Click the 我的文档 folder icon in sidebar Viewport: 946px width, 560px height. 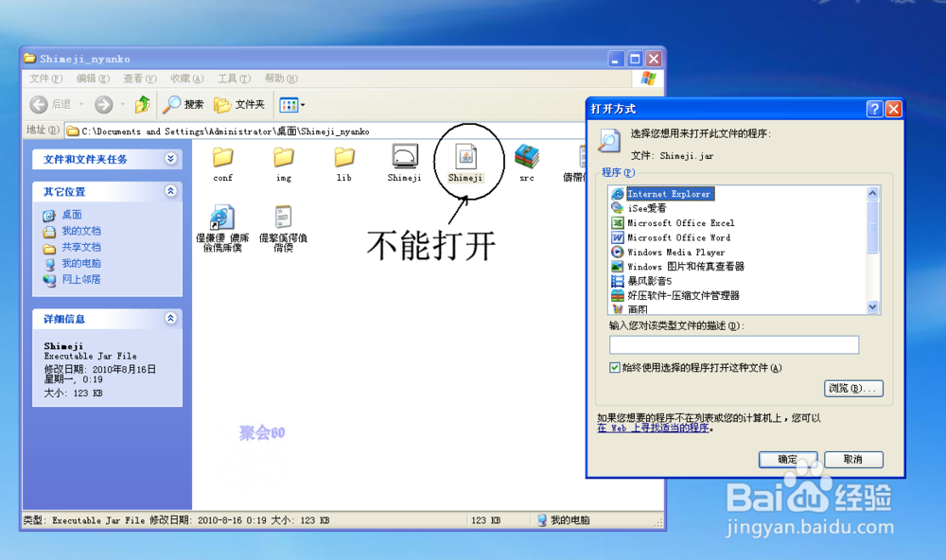tap(49, 232)
